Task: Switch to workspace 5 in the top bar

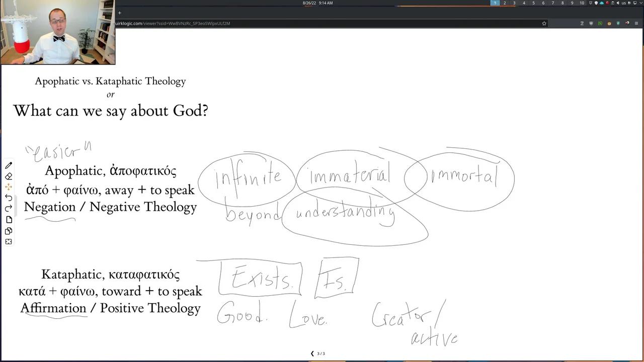Action: tap(533, 3)
